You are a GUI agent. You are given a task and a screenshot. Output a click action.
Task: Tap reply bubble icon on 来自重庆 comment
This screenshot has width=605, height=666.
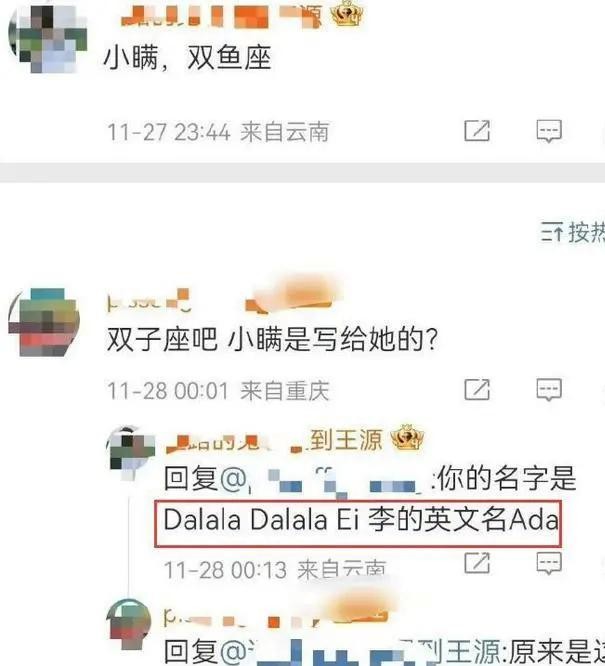(x=549, y=389)
